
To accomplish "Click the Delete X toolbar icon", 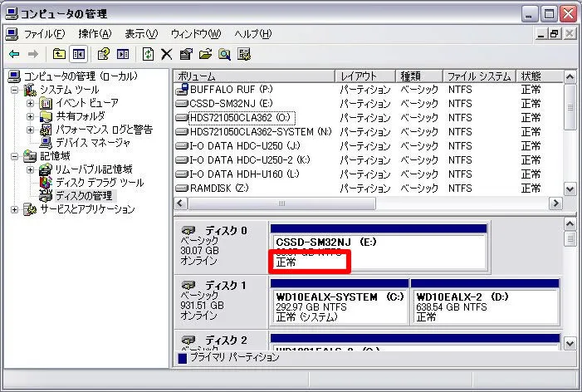I will pyautogui.click(x=167, y=54).
